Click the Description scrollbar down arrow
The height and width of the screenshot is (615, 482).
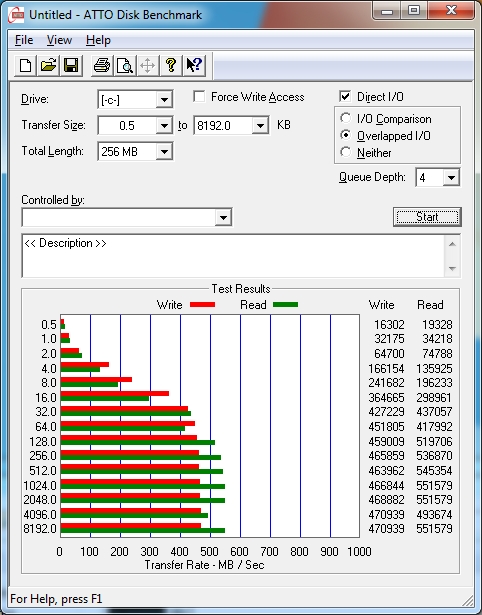[x=452, y=269]
